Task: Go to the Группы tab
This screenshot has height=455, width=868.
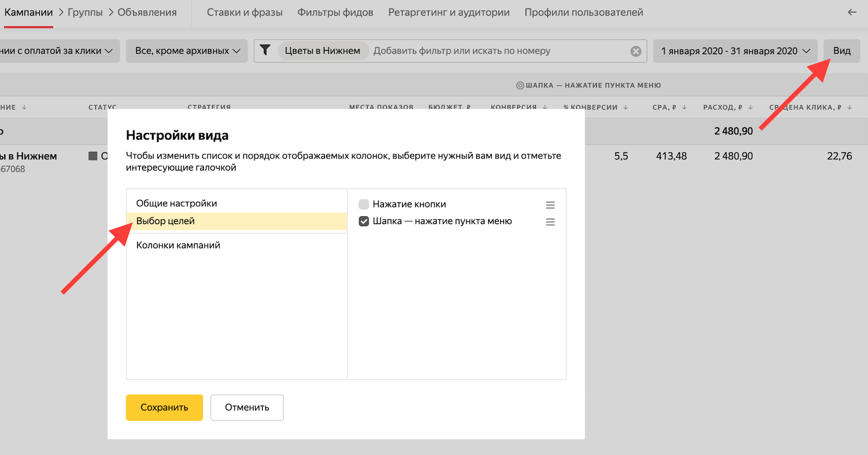Action: pyautogui.click(x=85, y=12)
